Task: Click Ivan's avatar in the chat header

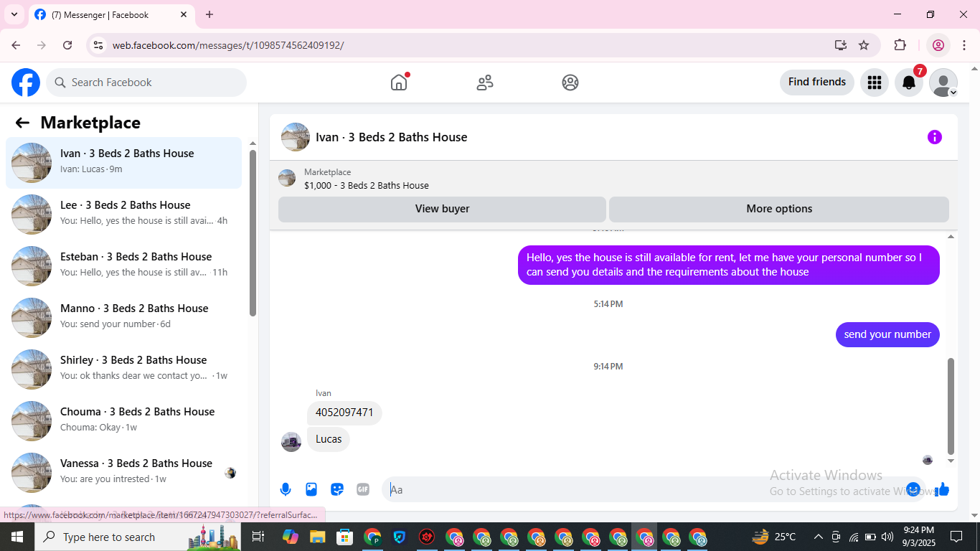Action: coord(296,137)
